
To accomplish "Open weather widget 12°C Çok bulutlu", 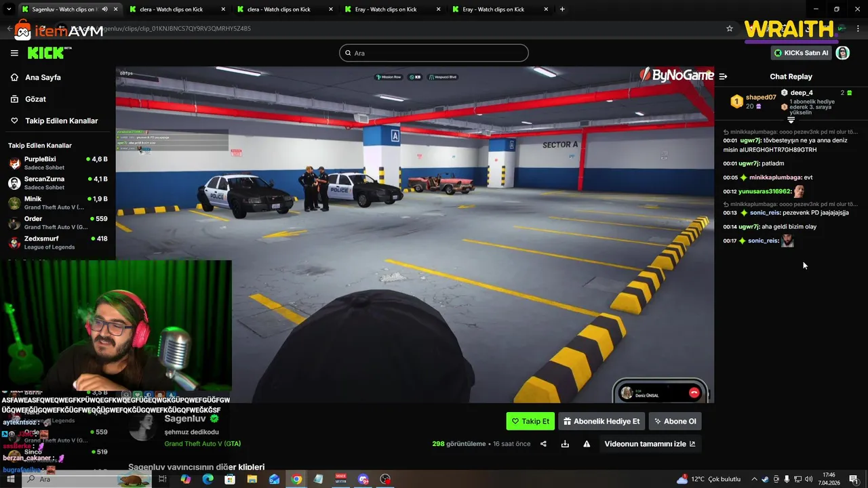I will pos(709,479).
